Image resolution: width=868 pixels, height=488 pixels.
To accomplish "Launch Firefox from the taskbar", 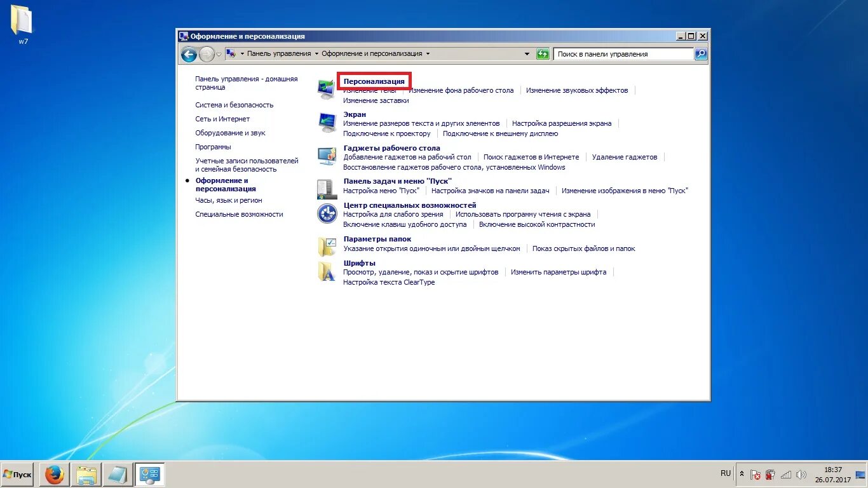I will [55, 475].
